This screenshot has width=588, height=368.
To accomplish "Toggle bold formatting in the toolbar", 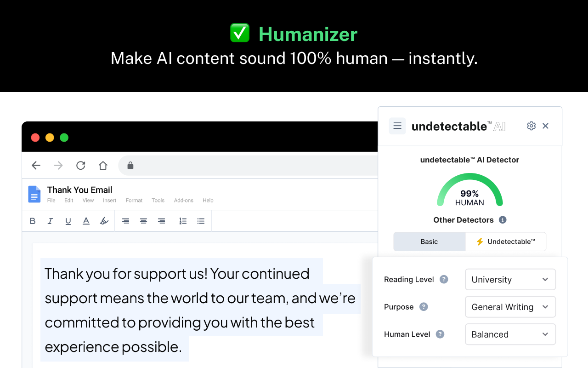I will 33,221.
